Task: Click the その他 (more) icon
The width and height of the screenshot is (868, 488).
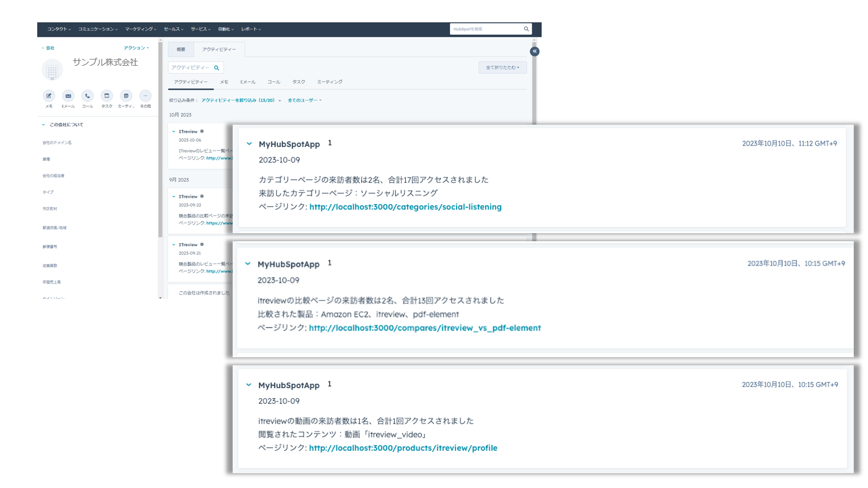Action: click(x=144, y=96)
